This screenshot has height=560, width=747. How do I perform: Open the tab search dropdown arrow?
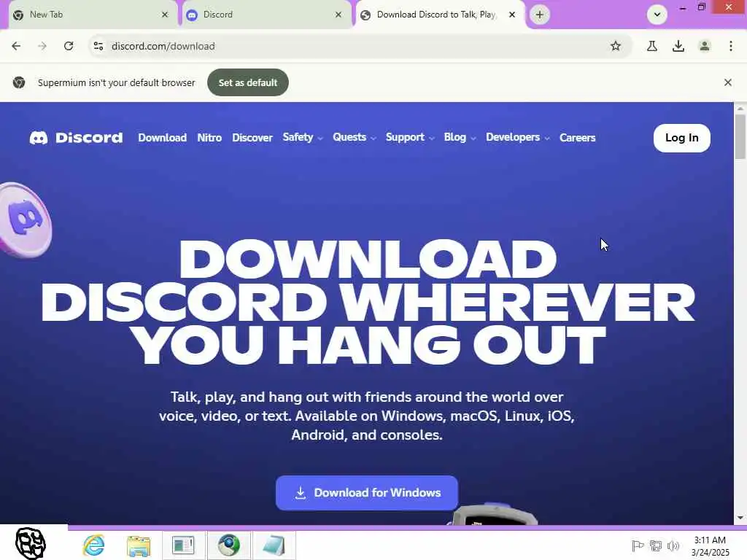657,15
